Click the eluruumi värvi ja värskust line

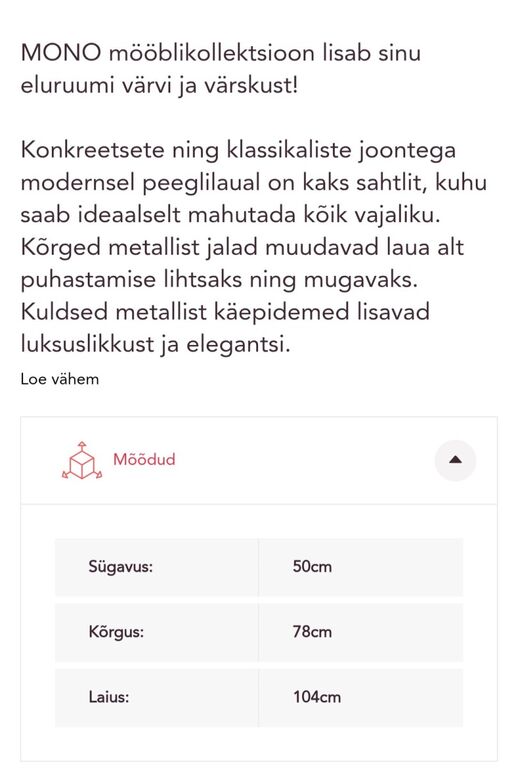[159, 86]
